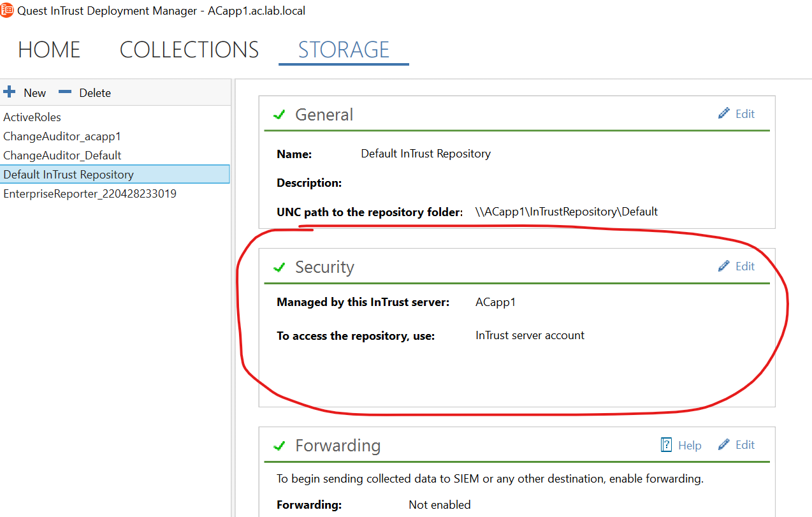Open the Forwarding Help link
This screenshot has width=812, height=517.
pyautogui.click(x=690, y=446)
